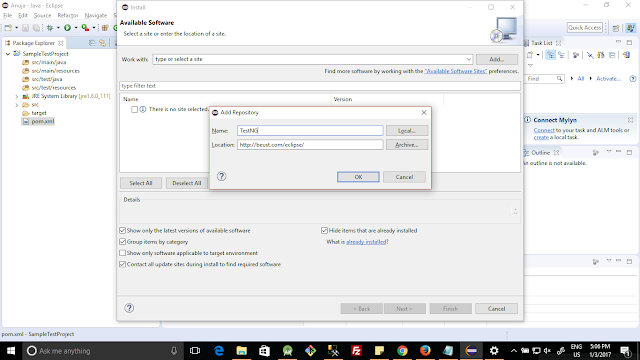Open FileZilla from the Windows taskbar
The image size is (640, 360).
pyautogui.click(x=356, y=351)
